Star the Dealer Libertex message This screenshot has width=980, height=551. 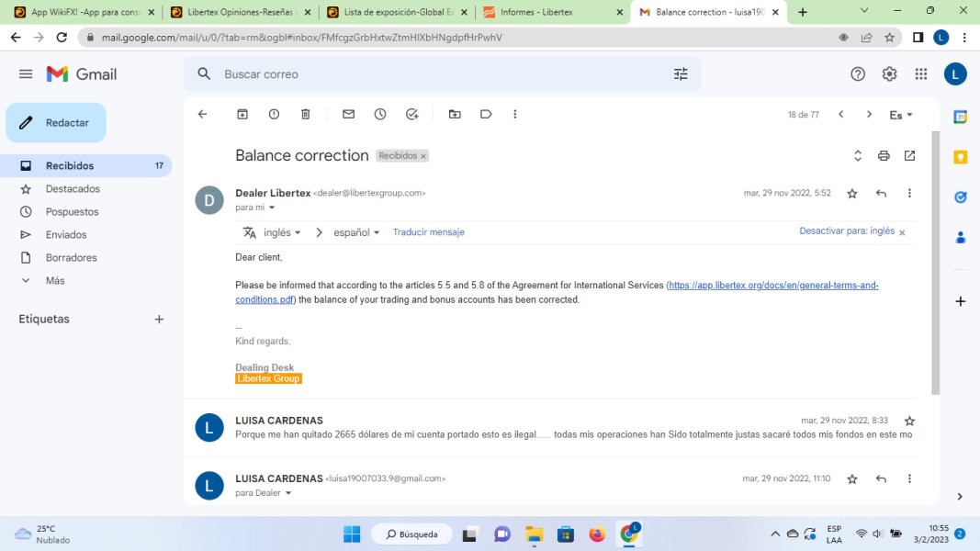(852, 194)
